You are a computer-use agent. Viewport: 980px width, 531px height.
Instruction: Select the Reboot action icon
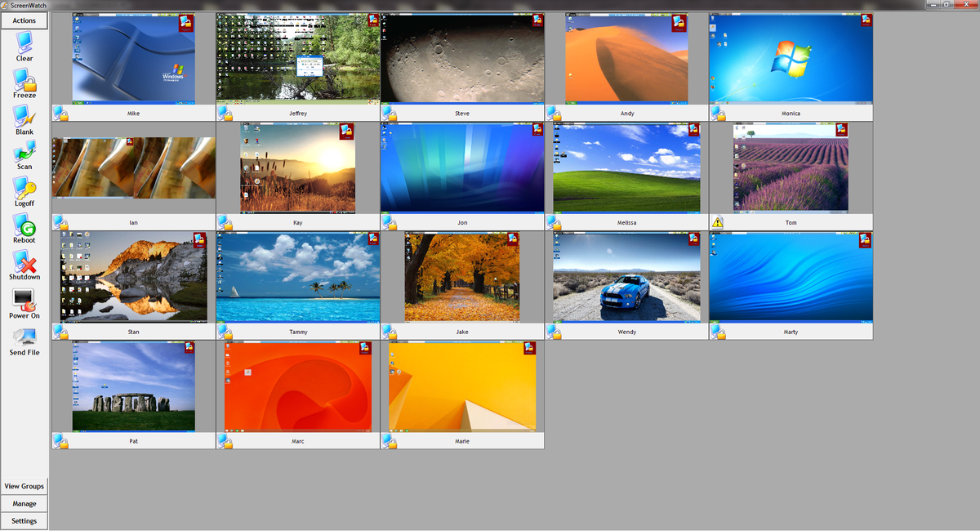[24, 225]
